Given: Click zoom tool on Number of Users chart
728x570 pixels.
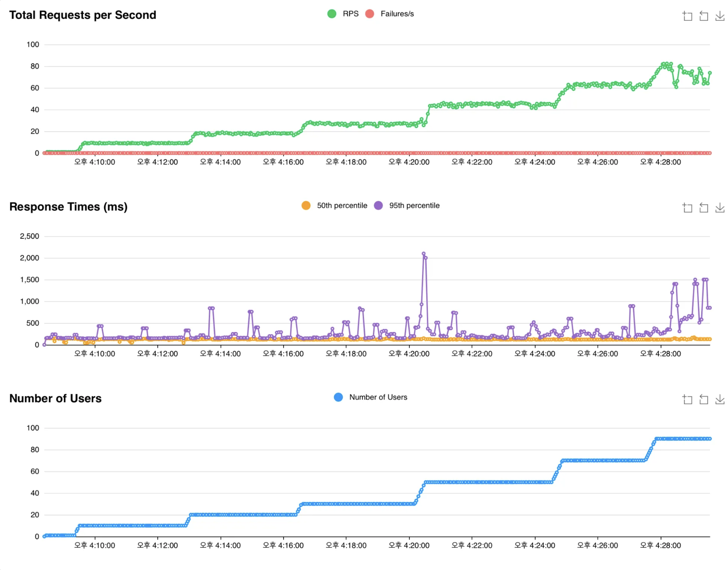Looking at the screenshot, I should pyautogui.click(x=687, y=399).
